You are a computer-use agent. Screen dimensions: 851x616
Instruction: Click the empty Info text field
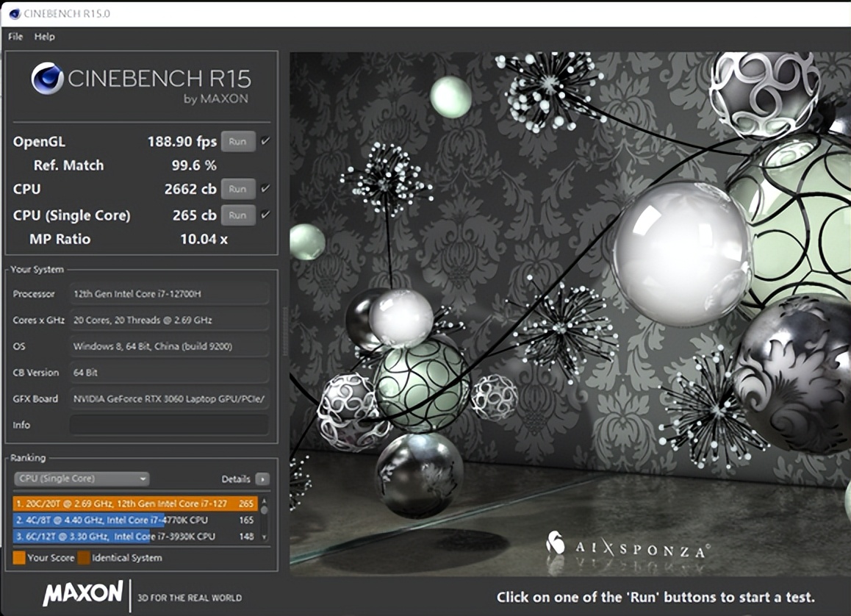(x=168, y=425)
